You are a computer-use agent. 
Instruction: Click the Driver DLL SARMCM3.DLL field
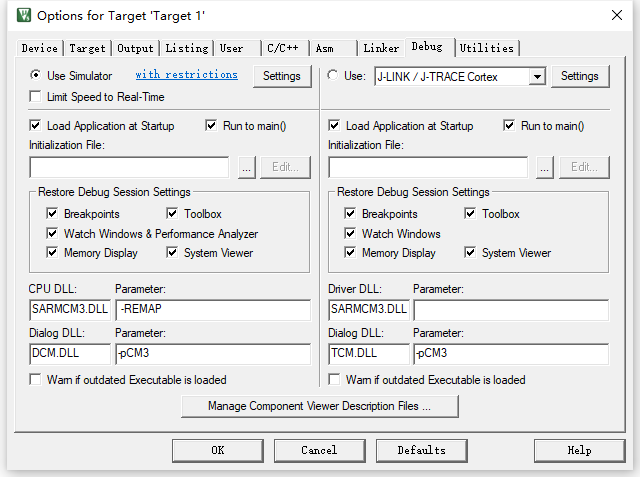coord(369,309)
